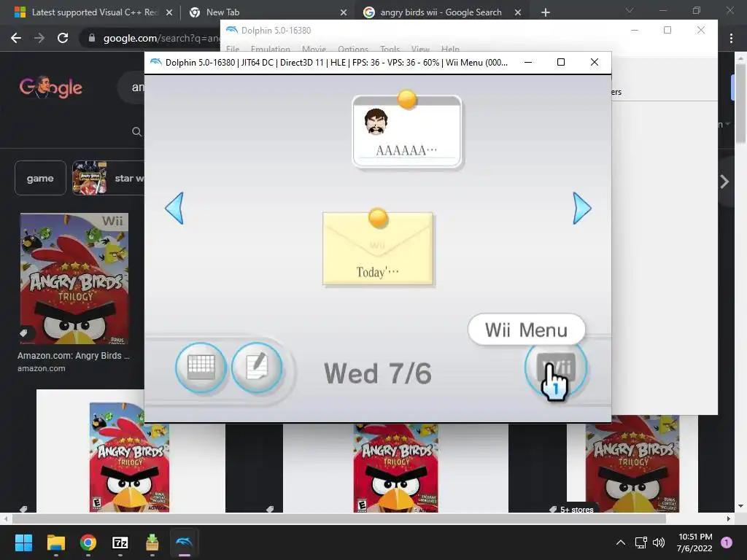Image resolution: width=747 pixels, height=560 pixels.
Task: Open Chrome three-dot menu
Action: click(731, 38)
